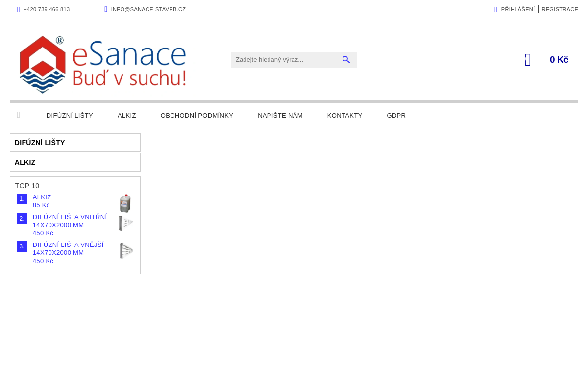Open the ALKIZ canister thumbnail
This screenshot has width=588, height=392.
tap(125, 203)
